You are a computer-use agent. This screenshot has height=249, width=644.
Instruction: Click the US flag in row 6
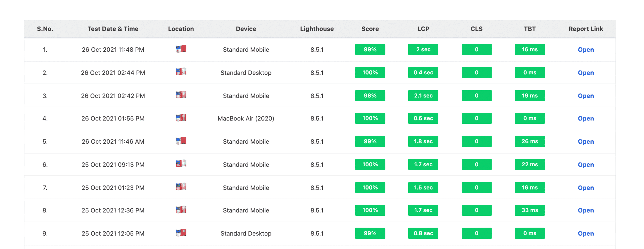point(181,164)
